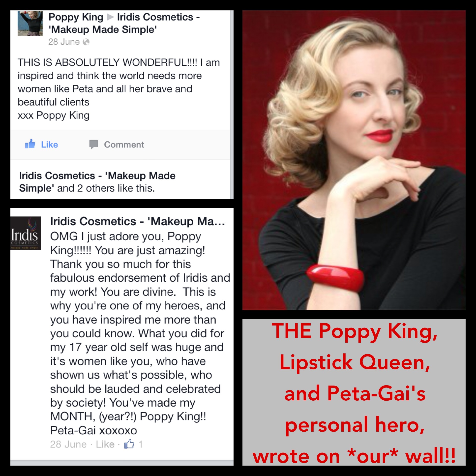
Task: Open Iridis Cosmetics name in the likes line
Action: pyautogui.click(x=97, y=182)
